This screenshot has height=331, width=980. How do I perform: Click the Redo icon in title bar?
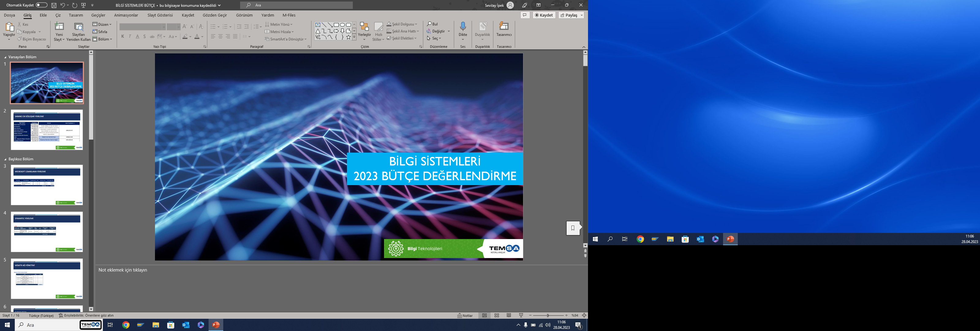74,5
